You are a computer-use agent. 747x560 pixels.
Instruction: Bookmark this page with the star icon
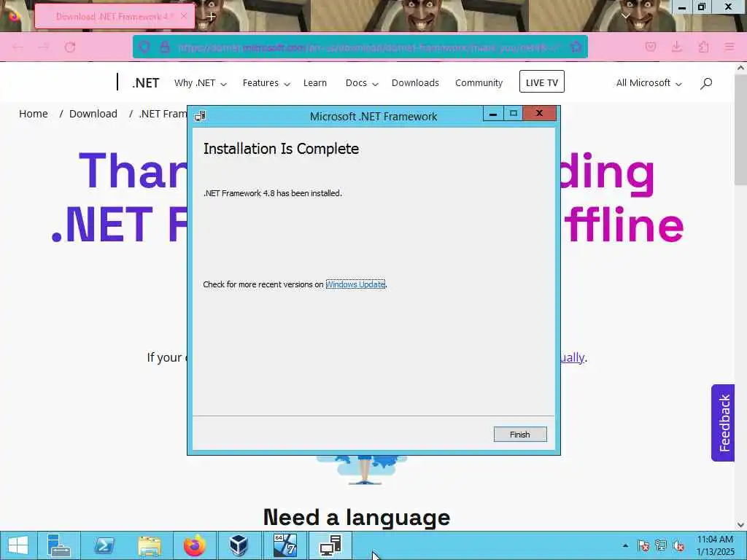coord(576,47)
